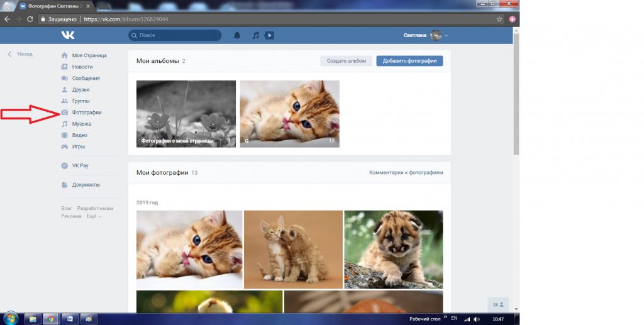Bookmark this page with the star icon

pos(499,19)
